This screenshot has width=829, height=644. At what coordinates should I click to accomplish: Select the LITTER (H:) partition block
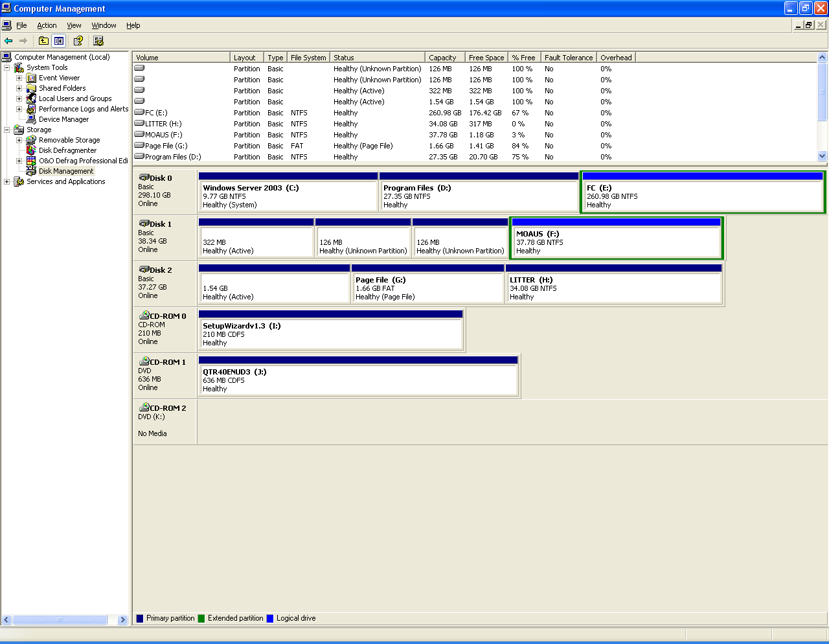click(x=613, y=288)
